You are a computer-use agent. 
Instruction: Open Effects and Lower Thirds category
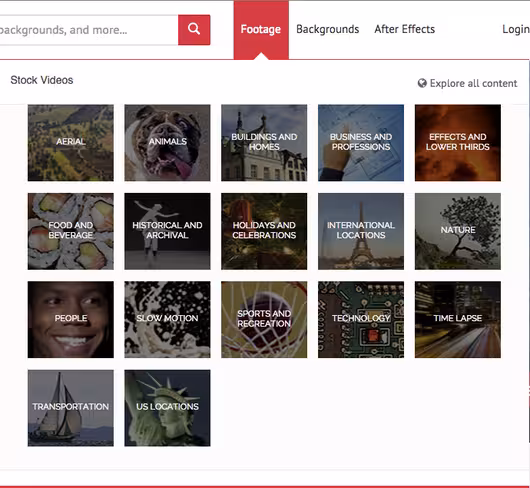[458, 143]
